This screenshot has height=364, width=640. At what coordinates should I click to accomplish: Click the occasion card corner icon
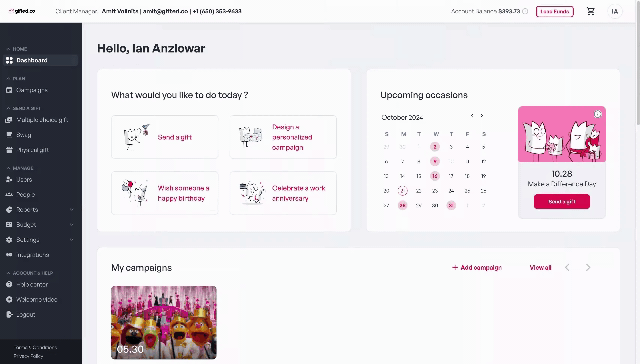598,114
